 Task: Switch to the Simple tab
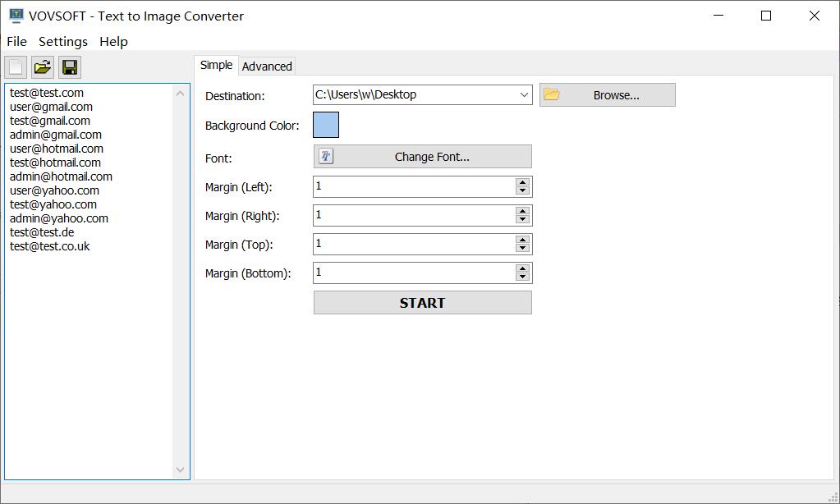[x=217, y=66]
